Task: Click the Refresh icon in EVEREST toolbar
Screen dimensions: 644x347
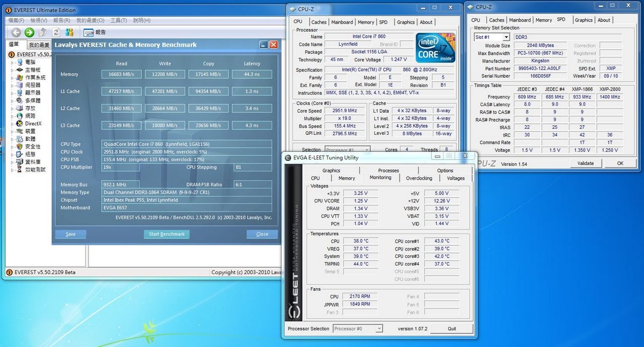Action: (x=56, y=32)
